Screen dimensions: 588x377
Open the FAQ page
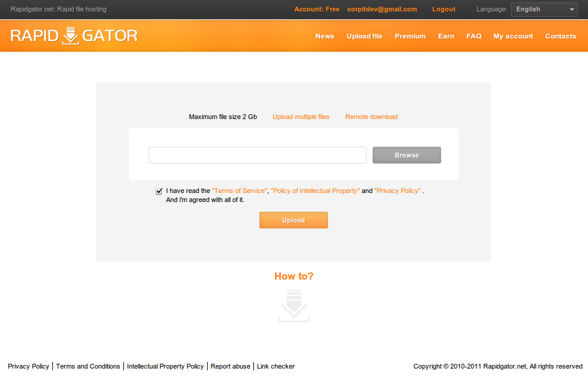[x=474, y=36]
